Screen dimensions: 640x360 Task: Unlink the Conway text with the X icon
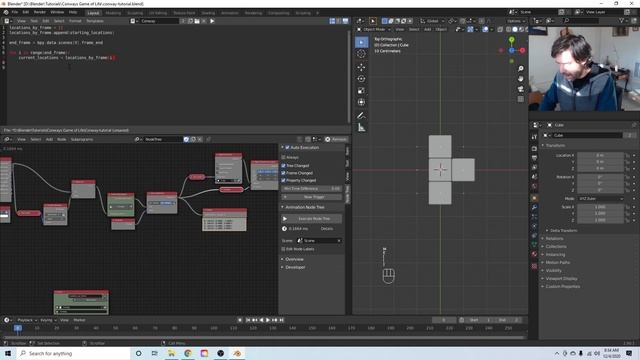204,21
